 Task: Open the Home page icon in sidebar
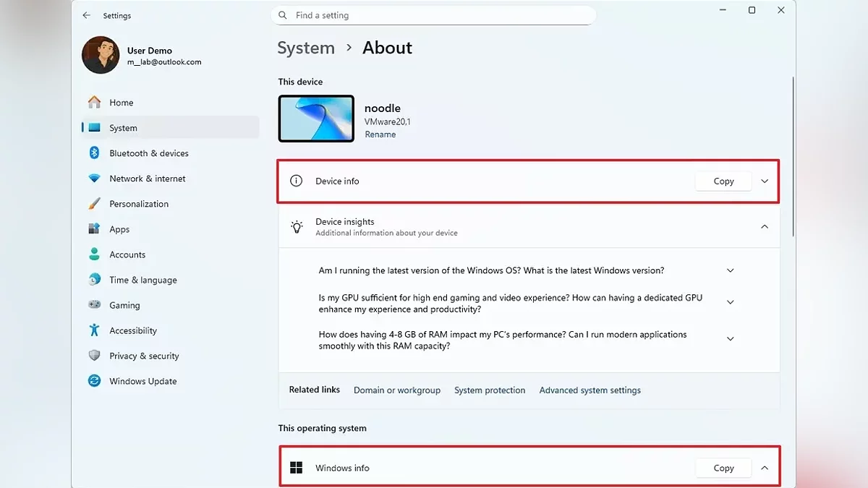click(x=94, y=103)
